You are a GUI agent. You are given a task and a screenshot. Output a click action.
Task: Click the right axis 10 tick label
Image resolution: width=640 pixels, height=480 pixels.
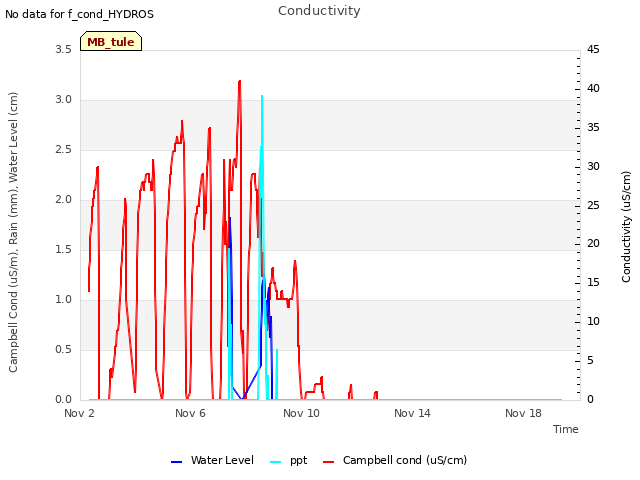click(593, 322)
